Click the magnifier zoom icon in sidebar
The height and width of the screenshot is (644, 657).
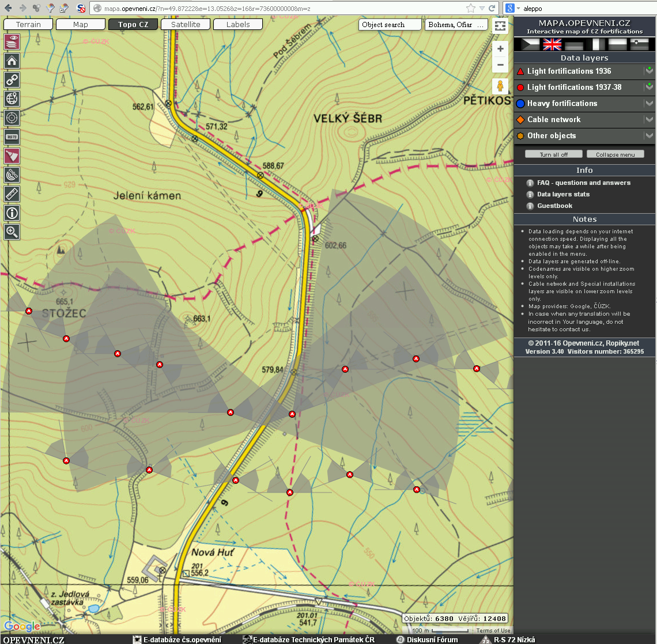click(x=12, y=232)
